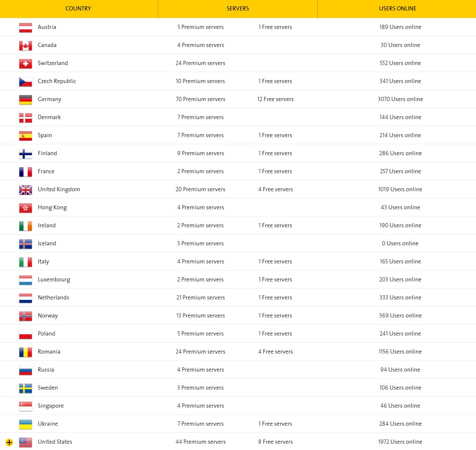Select the Switzerland flag icon
Image resolution: width=476 pixels, height=450 pixels.
(26, 64)
